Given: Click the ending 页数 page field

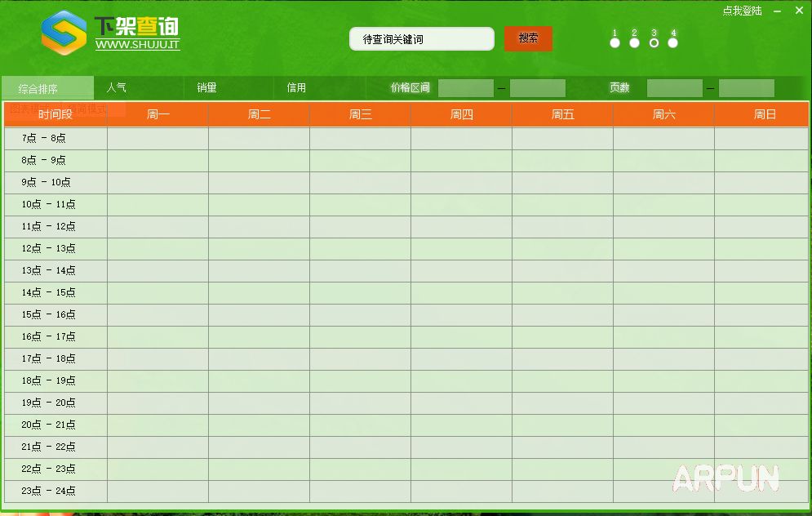Looking at the screenshot, I should tap(747, 88).
